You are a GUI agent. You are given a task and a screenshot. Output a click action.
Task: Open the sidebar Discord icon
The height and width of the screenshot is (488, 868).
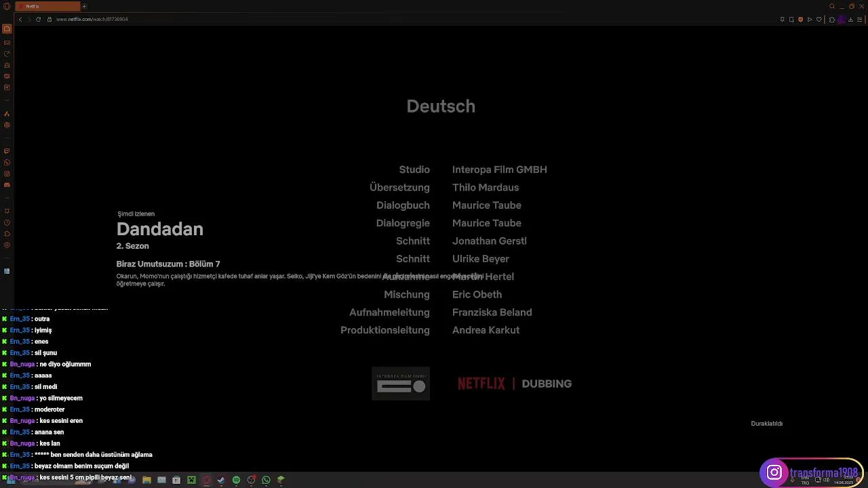[7, 184]
